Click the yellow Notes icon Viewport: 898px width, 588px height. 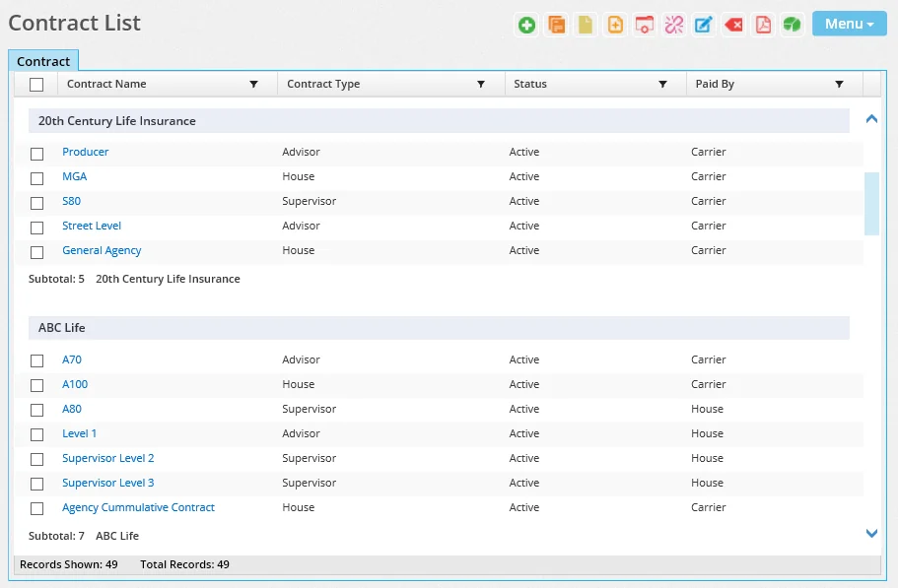point(586,25)
